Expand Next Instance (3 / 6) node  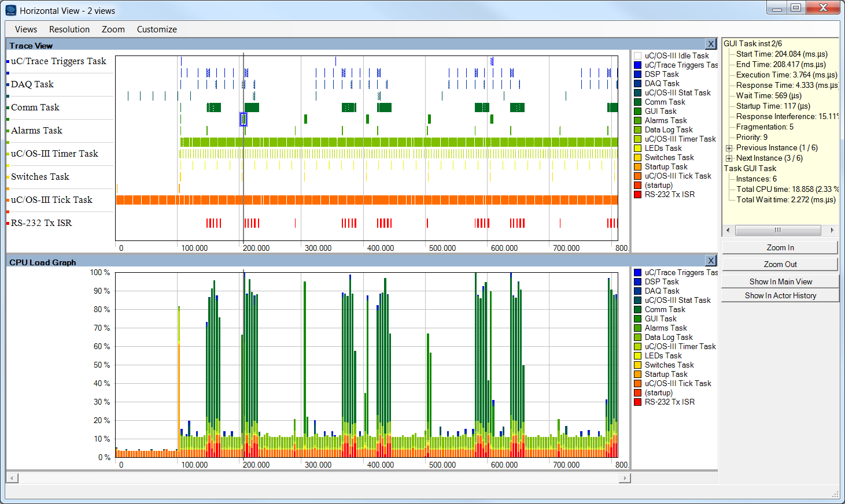pyautogui.click(x=729, y=158)
